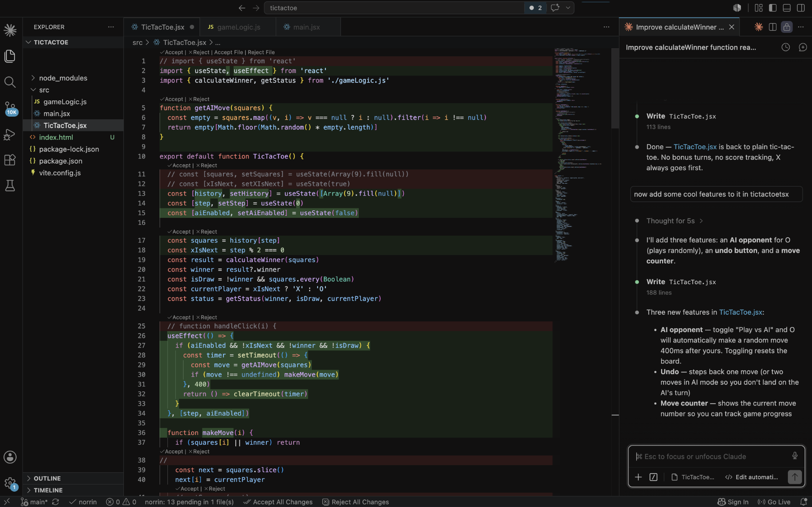Open the Customize Layout icon
Image resolution: width=812 pixels, height=507 pixels.
(759, 8)
